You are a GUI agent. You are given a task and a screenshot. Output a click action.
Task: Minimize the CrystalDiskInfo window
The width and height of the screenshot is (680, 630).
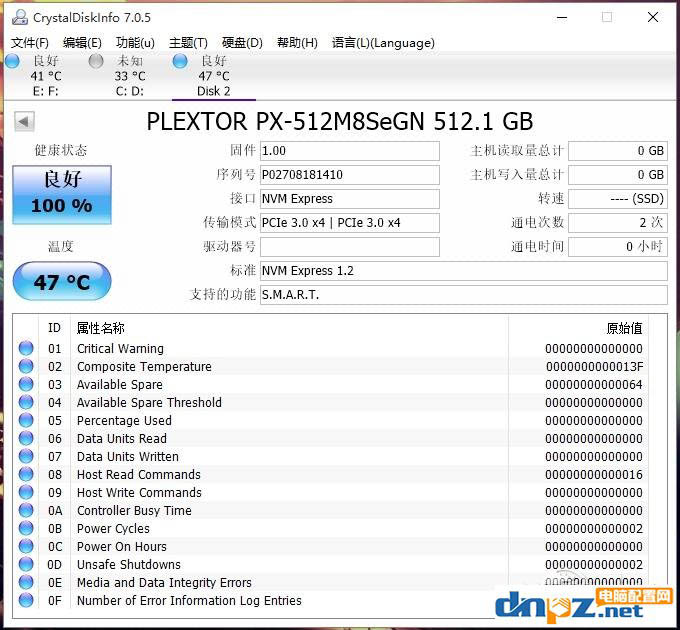[x=562, y=18]
